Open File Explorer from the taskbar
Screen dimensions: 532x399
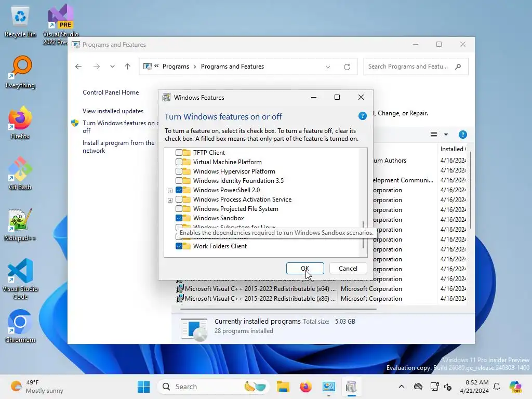point(283,387)
